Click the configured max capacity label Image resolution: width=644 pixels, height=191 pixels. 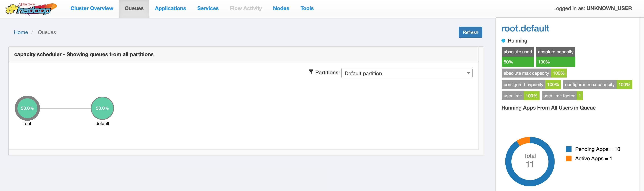(x=589, y=85)
